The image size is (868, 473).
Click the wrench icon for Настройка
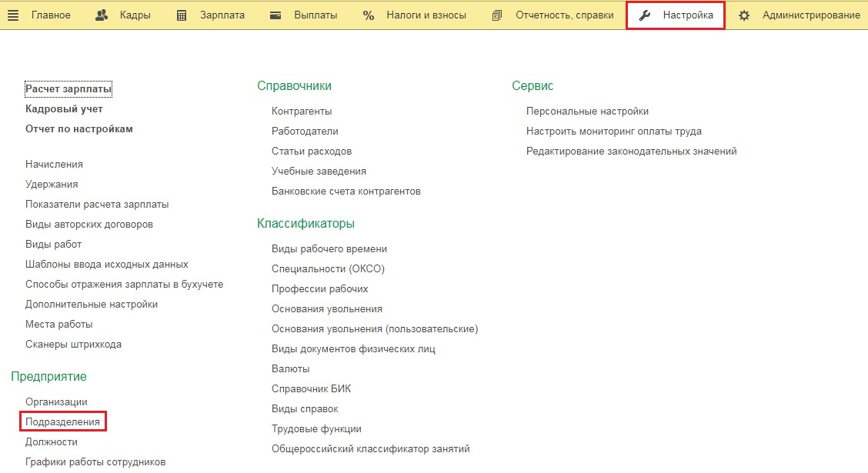pyautogui.click(x=645, y=15)
